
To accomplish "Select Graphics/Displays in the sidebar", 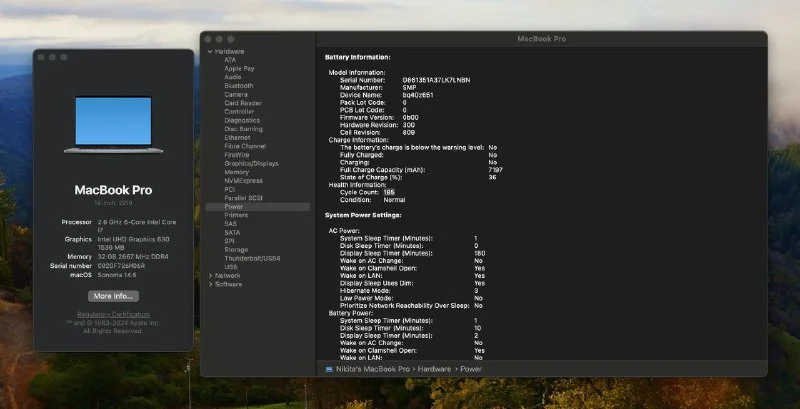I will point(251,163).
